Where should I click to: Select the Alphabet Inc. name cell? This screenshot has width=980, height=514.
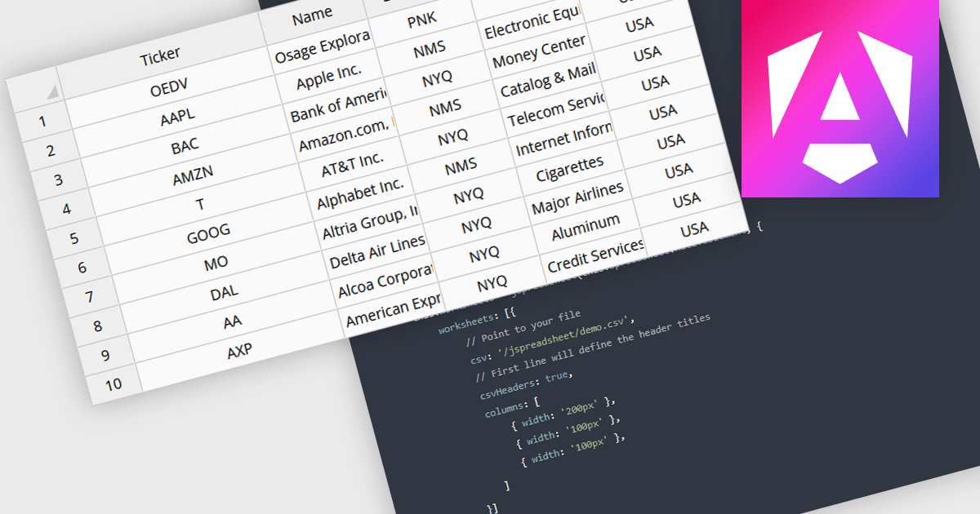click(361, 193)
